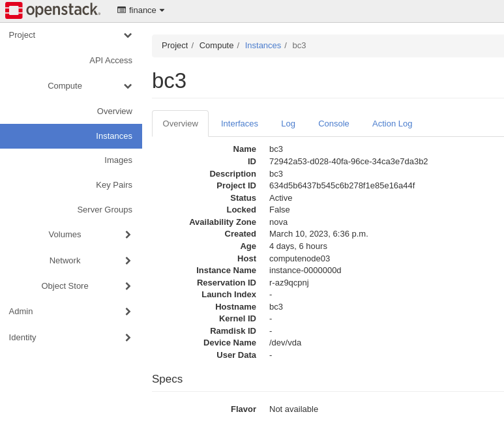Expand the Volumes menu chevron
This screenshot has width=504, height=425.
128,235
